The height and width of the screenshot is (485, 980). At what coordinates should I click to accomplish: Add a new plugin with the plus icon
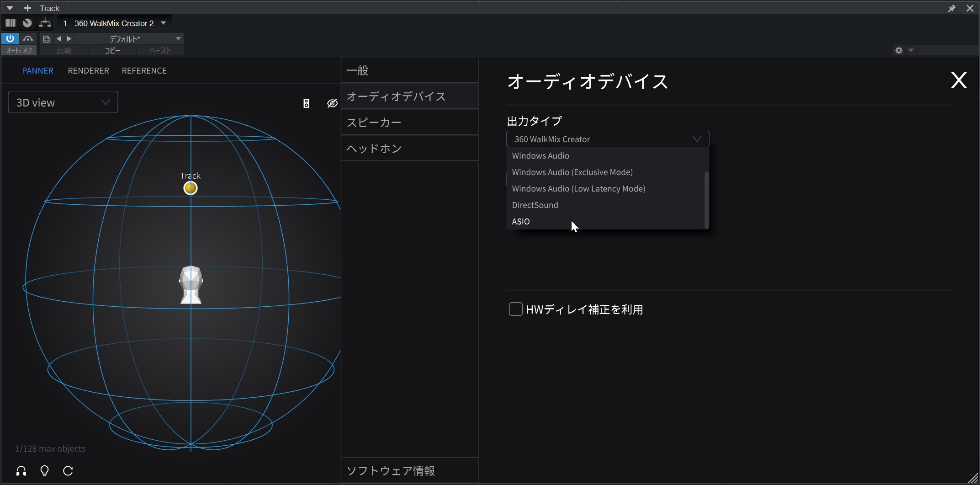pos(27,8)
